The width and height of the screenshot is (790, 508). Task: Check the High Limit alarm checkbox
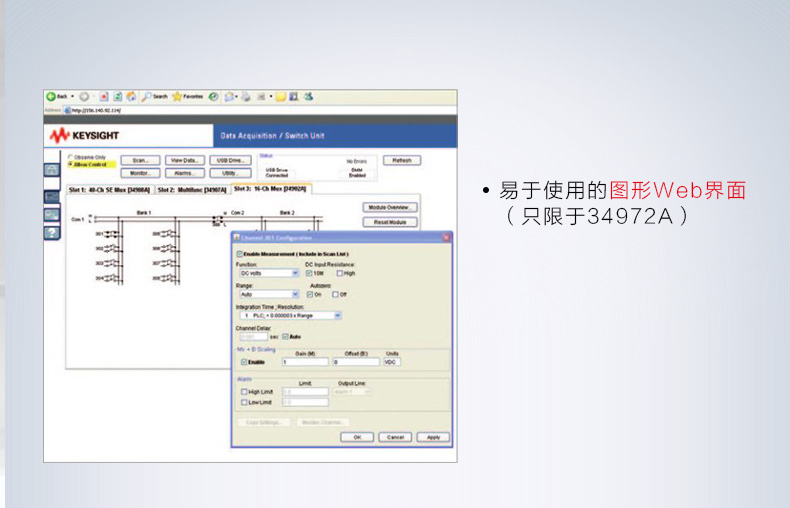click(x=244, y=392)
